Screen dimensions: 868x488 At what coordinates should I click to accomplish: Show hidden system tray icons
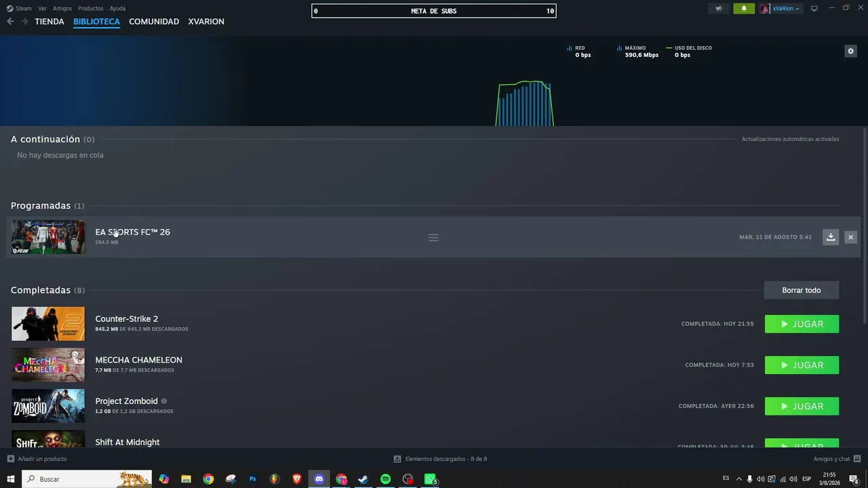(739, 479)
